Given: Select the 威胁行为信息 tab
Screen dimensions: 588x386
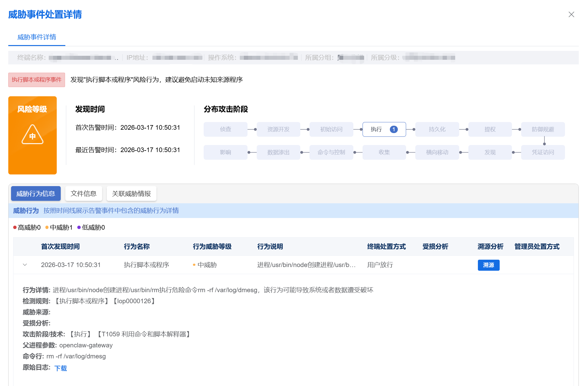Looking at the screenshot, I should (36, 193).
